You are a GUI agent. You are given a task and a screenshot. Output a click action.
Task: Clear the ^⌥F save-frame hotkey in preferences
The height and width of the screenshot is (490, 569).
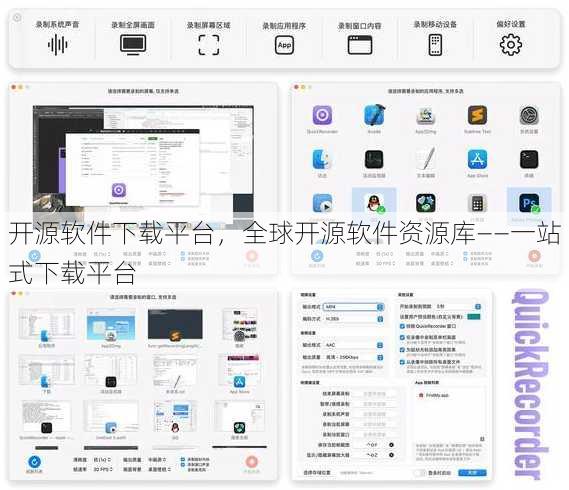[x=392, y=445]
